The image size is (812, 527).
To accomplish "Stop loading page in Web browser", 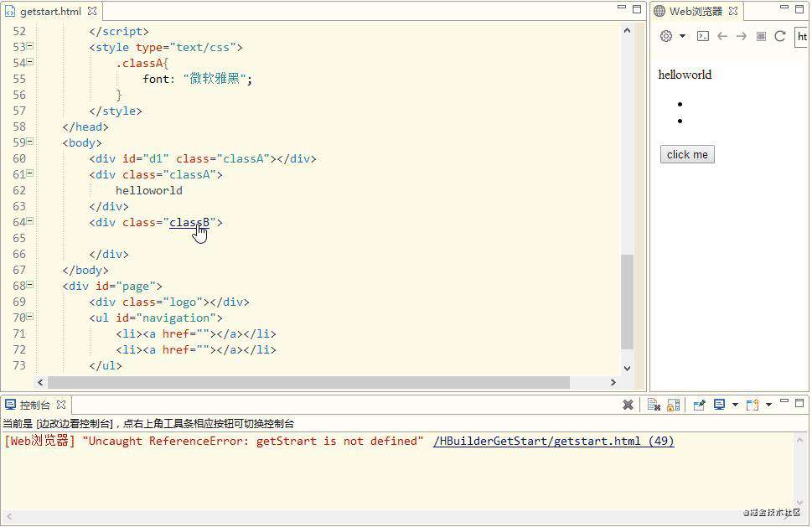I will click(761, 36).
